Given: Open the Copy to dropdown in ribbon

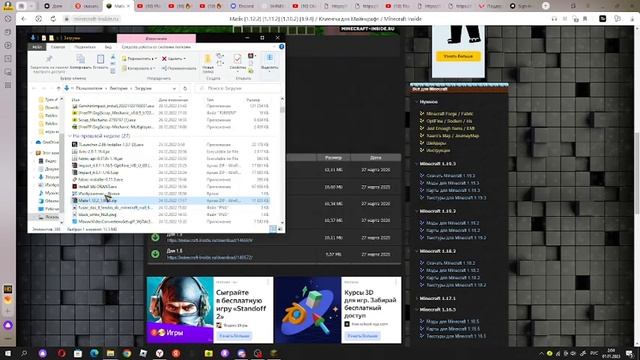Looking at the screenshot, I should click(139, 68).
